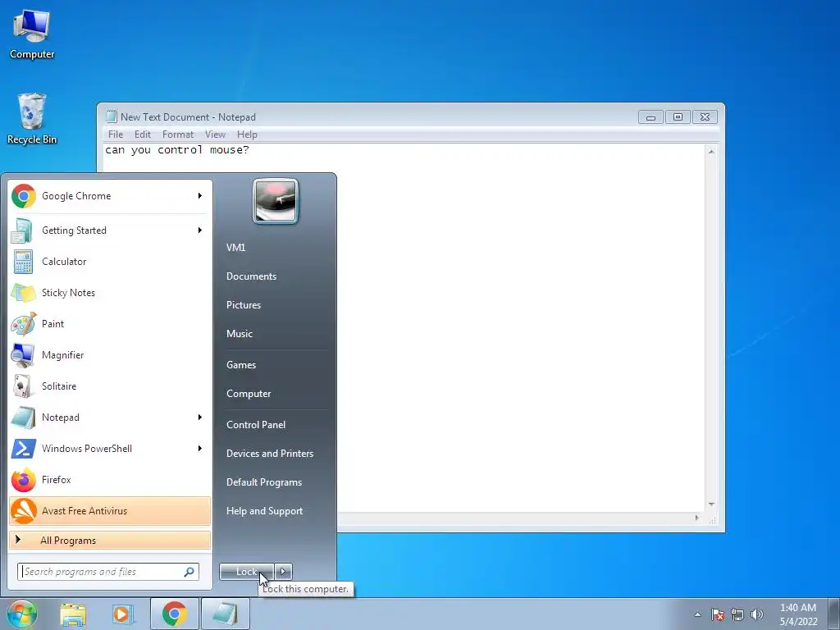Viewport: 840px width, 630px height.
Task: Click the search magnifier icon
Action: click(189, 572)
